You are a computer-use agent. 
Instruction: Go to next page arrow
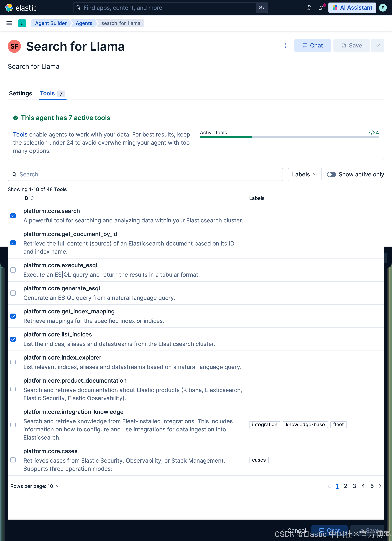pos(380,486)
